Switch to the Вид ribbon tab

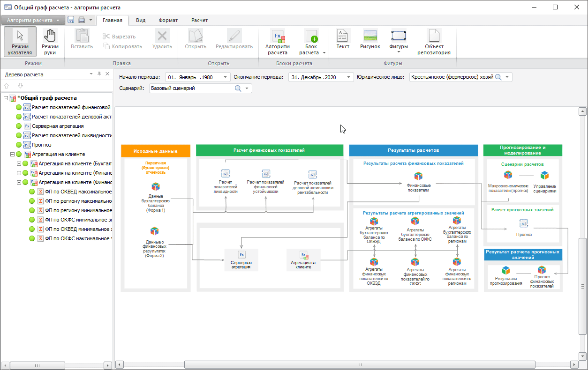[x=140, y=20]
